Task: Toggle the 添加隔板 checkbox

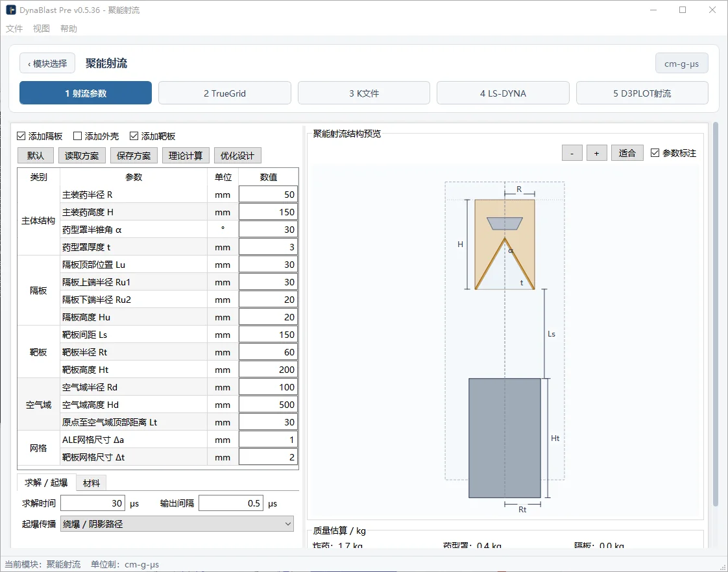Action: (21, 136)
